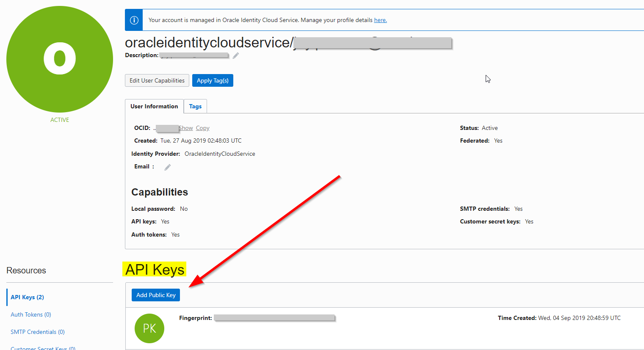Click the Apply Tag(s) button

(213, 80)
